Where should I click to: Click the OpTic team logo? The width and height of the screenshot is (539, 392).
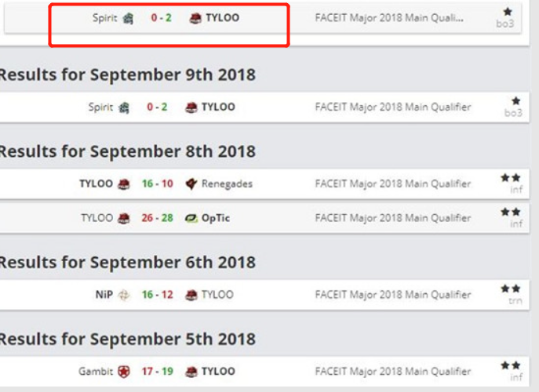click(191, 218)
